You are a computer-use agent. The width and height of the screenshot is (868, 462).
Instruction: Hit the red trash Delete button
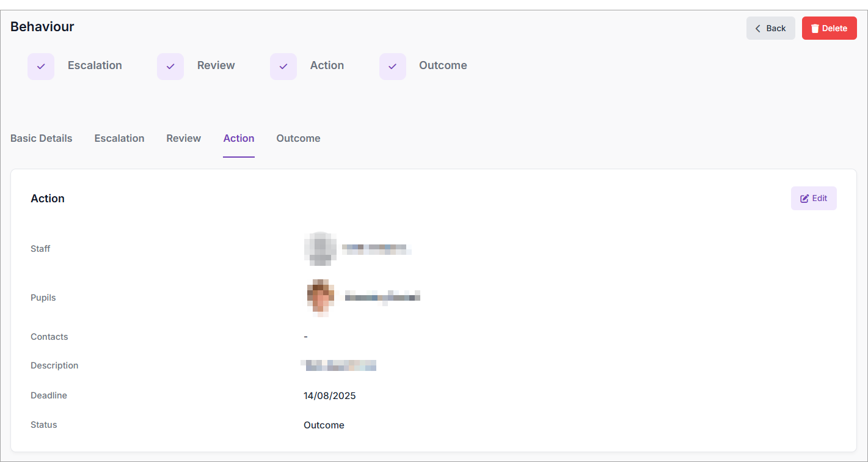click(829, 28)
